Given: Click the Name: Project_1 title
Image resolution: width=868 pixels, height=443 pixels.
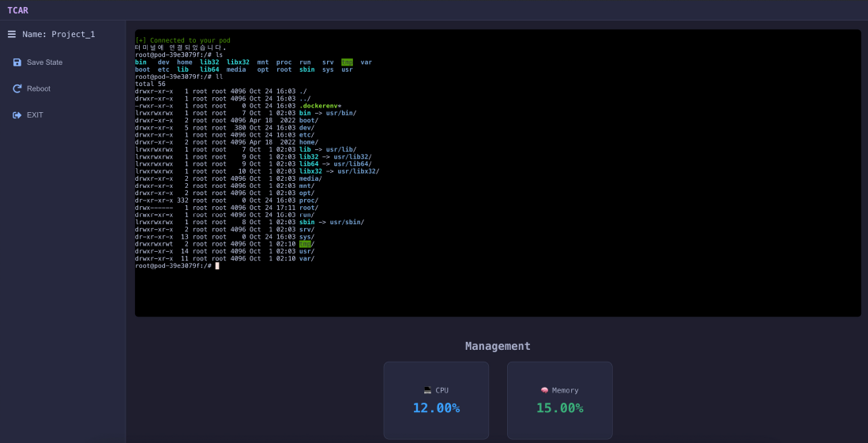Looking at the screenshot, I should pos(58,34).
